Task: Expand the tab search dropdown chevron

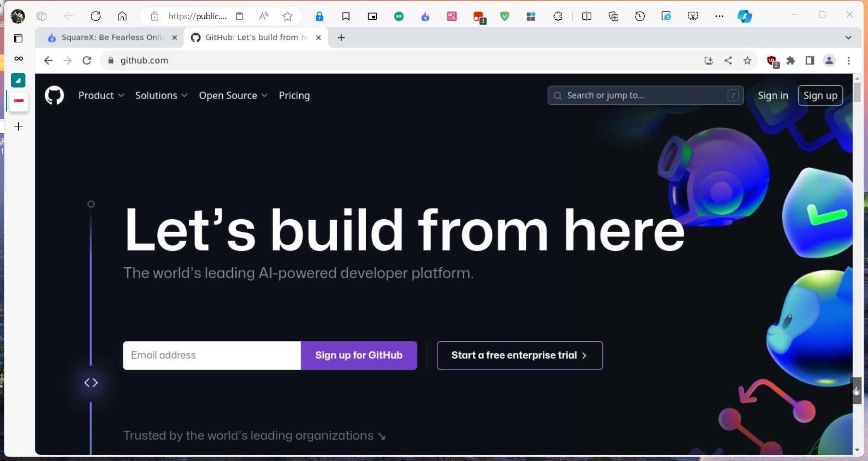Action: [x=848, y=37]
